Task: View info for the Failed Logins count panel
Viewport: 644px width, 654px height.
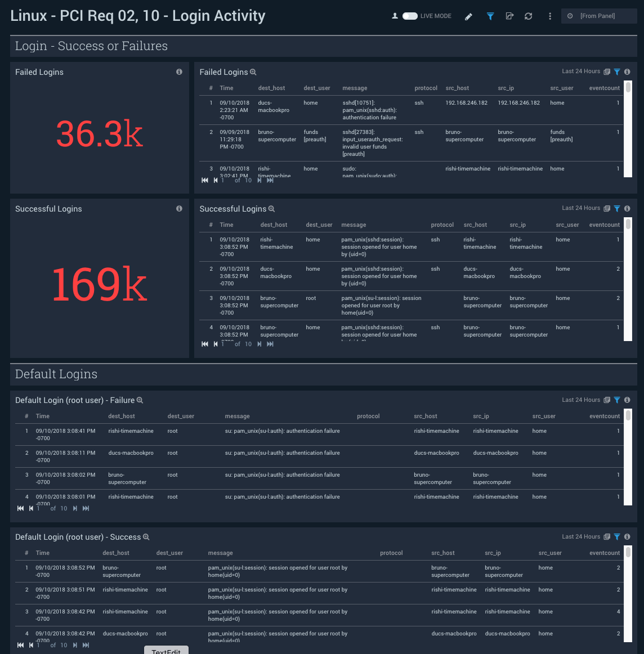Action: (179, 71)
